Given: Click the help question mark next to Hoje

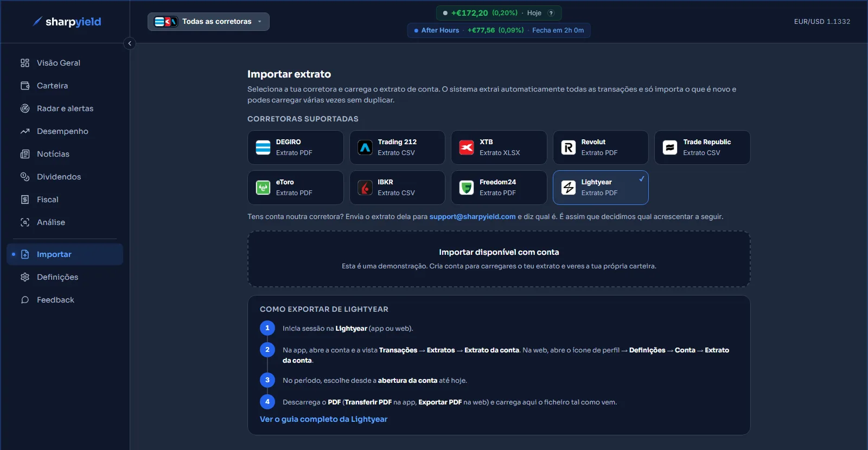Looking at the screenshot, I should point(551,13).
